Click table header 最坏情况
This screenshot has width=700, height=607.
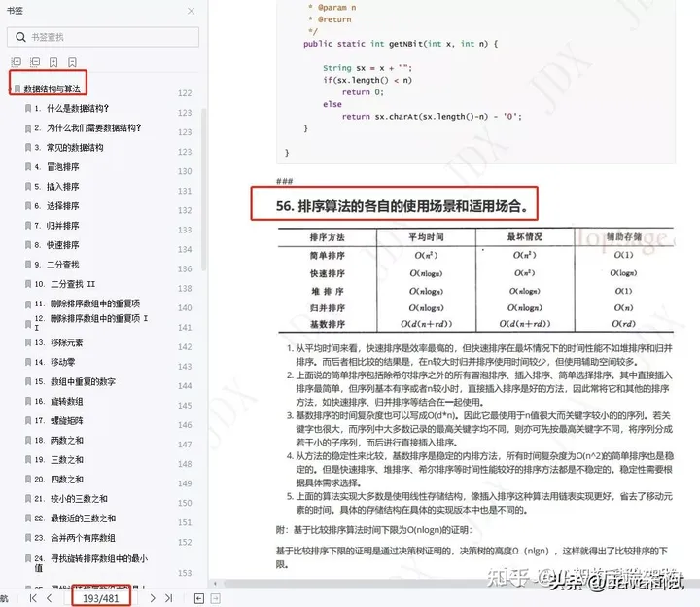coord(525,237)
